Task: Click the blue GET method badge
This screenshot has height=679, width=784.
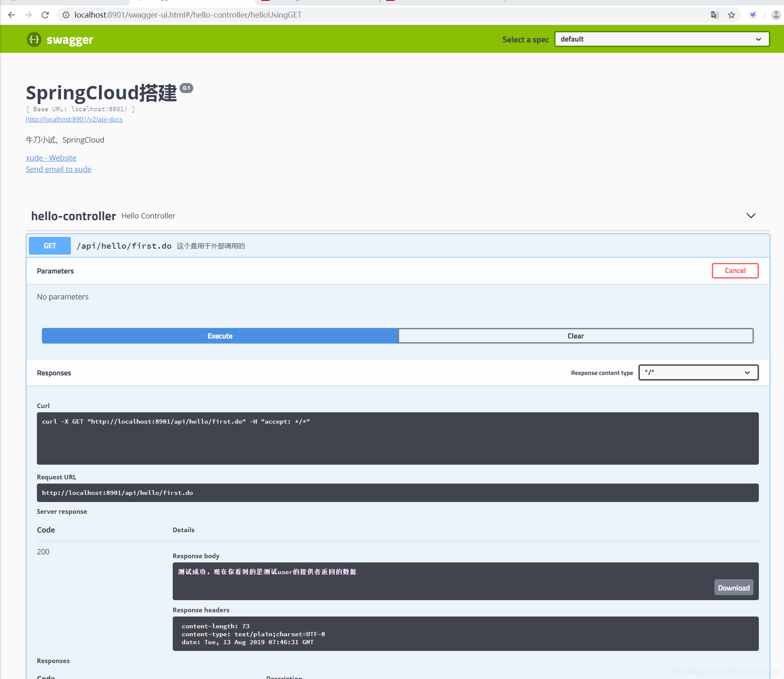Action: coord(50,246)
